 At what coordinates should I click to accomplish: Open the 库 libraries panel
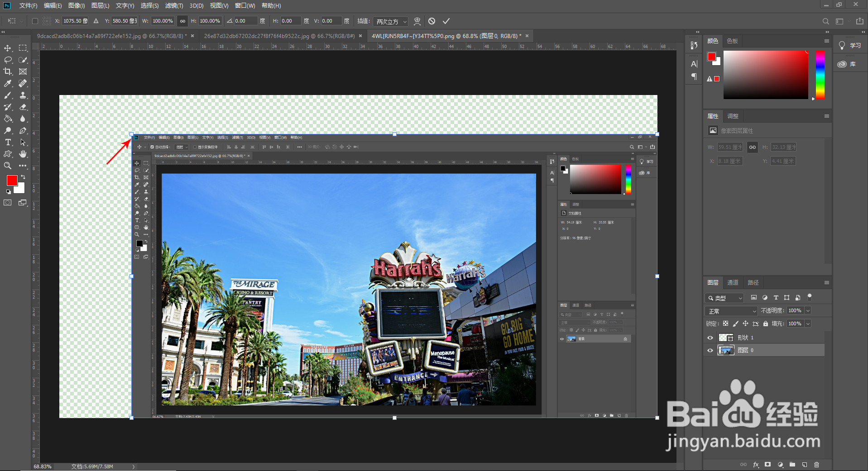(847, 64)
